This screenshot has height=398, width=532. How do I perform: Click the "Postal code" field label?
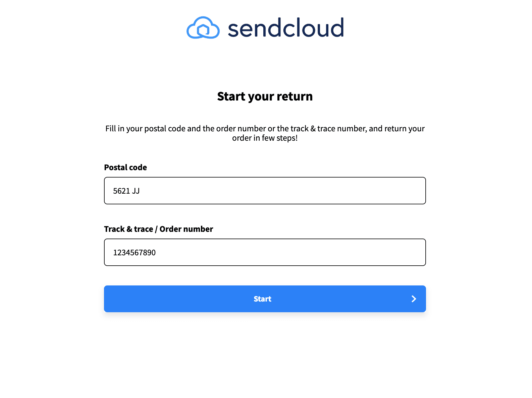coord(125,168)
